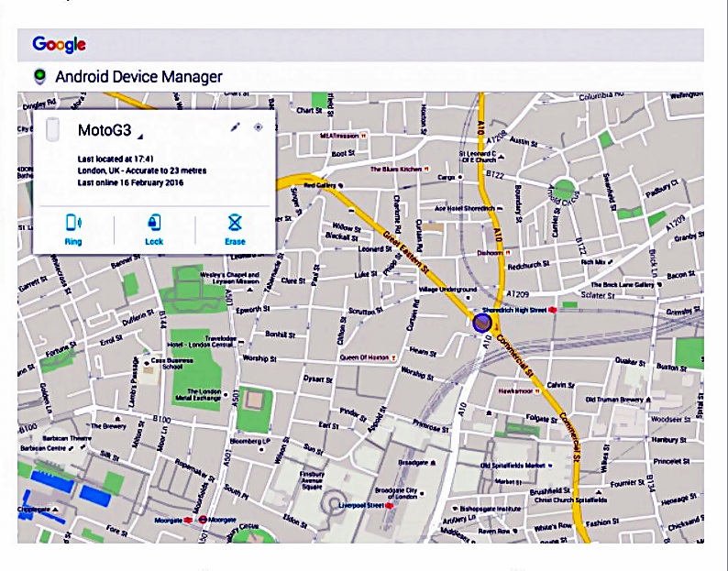The width and height of the screenshot is (728, 571).
Task: Click the 'Dufferin St' label
Action: click(x=138, y=317)
